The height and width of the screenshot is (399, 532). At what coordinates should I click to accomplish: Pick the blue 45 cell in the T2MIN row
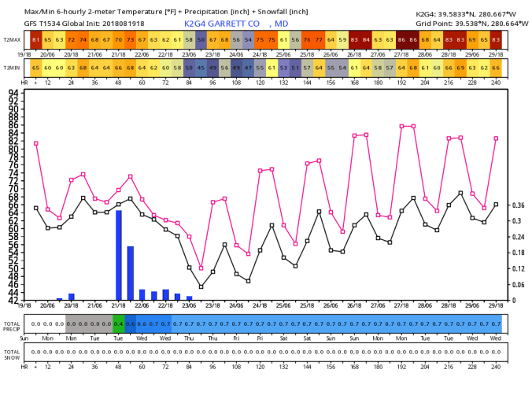(201, 68)
